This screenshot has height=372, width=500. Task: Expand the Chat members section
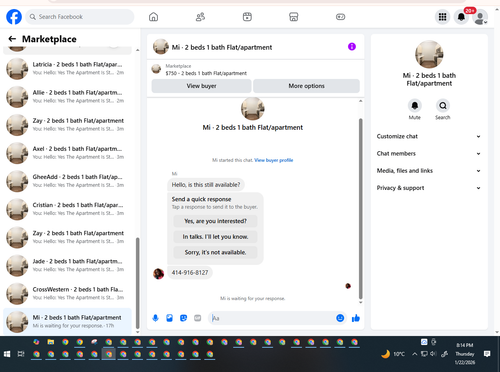click(429, 154)
